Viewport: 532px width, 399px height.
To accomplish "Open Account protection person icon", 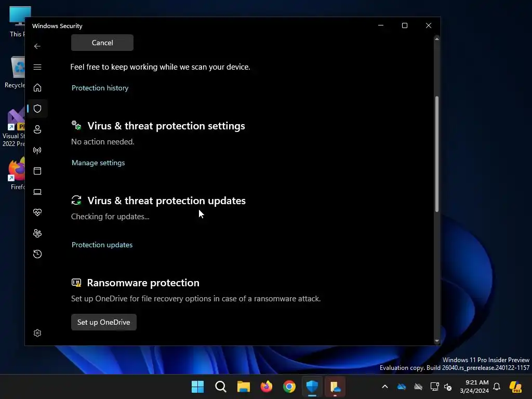I will tap(37, 129).
